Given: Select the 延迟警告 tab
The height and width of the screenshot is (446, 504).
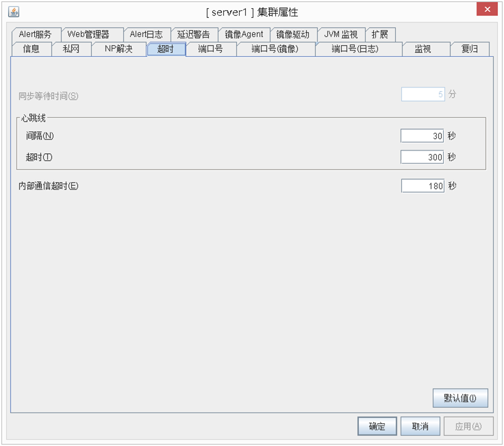Looking at the screenshot, I should tap(194, 34).
